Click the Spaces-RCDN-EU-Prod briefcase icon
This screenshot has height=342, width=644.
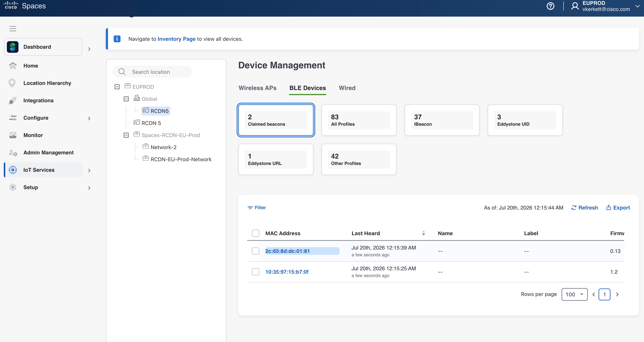click(137, 134)
